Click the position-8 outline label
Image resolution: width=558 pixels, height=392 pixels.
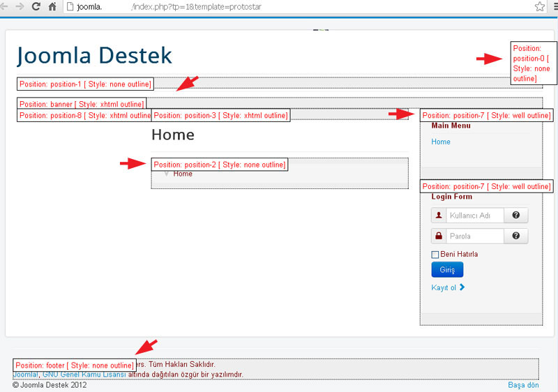(84, 115)
